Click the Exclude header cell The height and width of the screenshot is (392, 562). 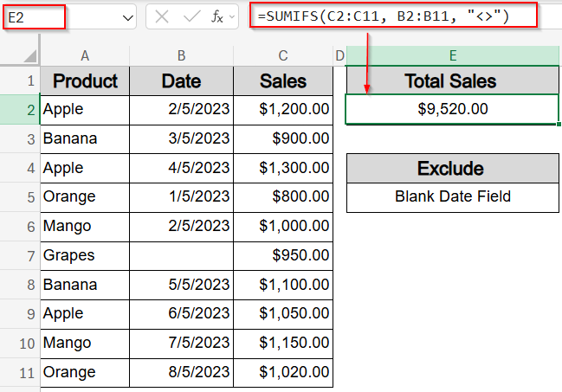453,169
